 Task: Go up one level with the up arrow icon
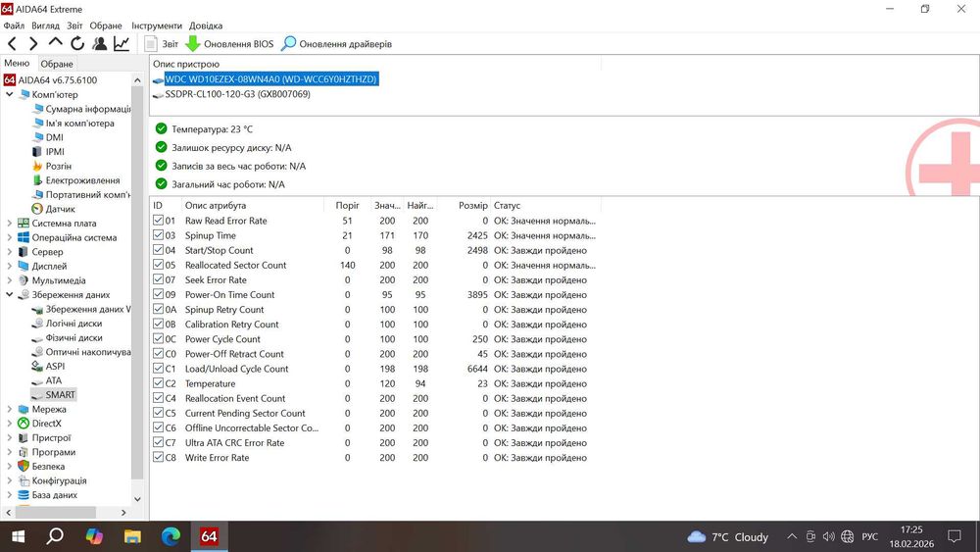coord(55,42)
